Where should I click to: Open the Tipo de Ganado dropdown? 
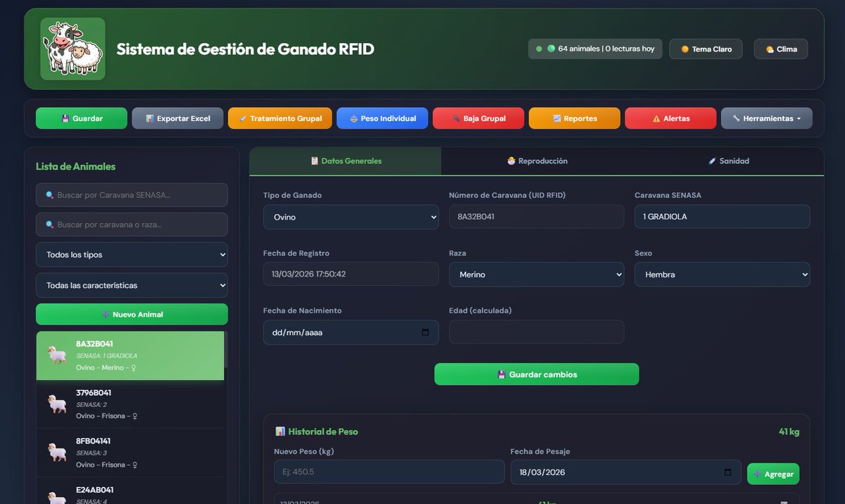click(351, 217)
